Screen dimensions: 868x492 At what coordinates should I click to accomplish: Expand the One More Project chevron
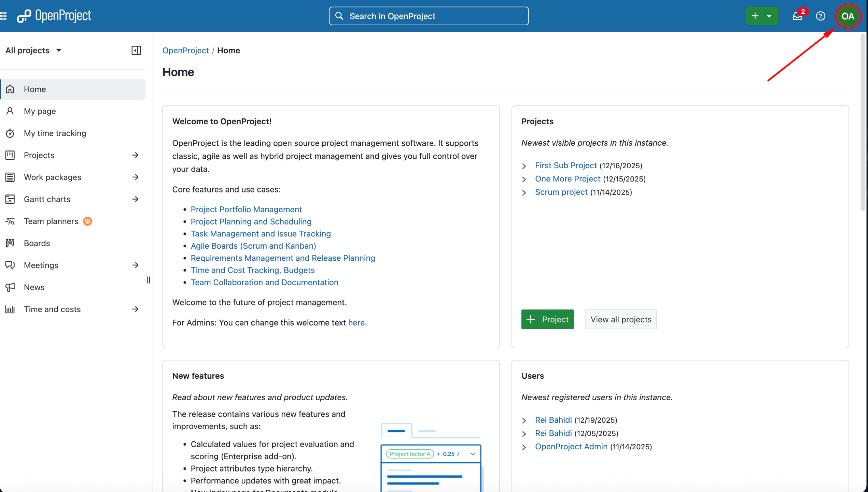pos(524,179)
